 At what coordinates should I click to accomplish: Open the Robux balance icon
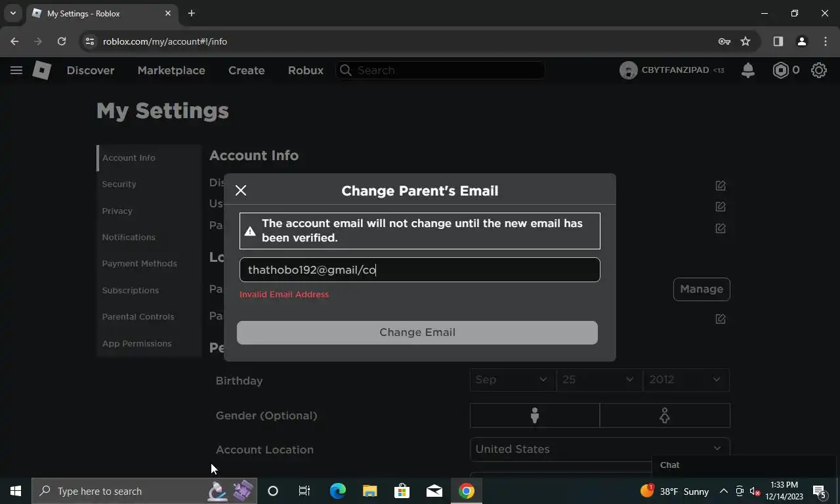point(780,70)
